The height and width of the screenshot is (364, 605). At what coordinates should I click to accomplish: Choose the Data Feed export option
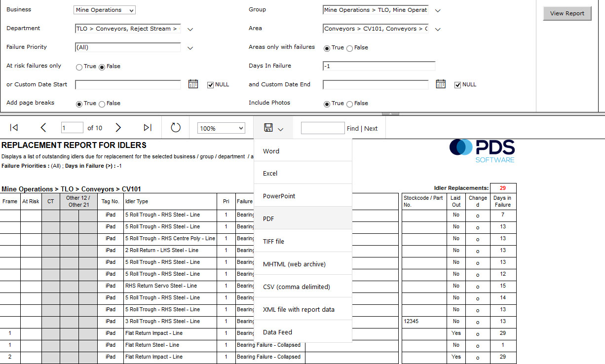click(303, 332)
